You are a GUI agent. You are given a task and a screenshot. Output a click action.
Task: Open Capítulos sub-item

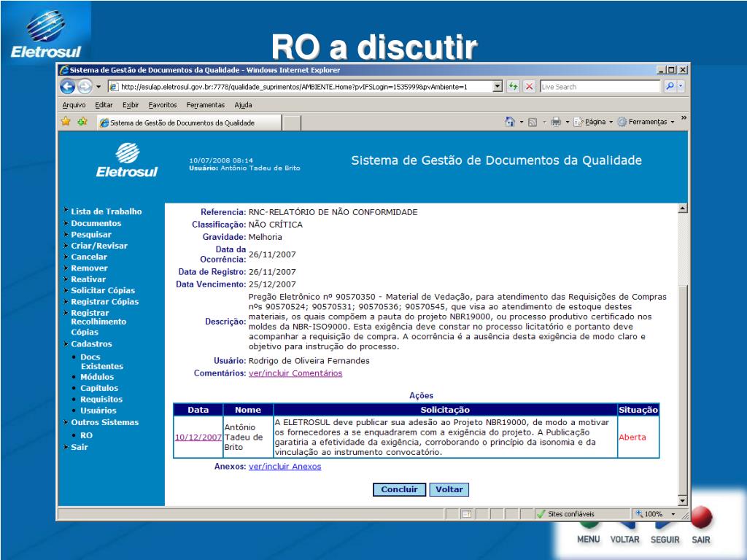[99, 388]
